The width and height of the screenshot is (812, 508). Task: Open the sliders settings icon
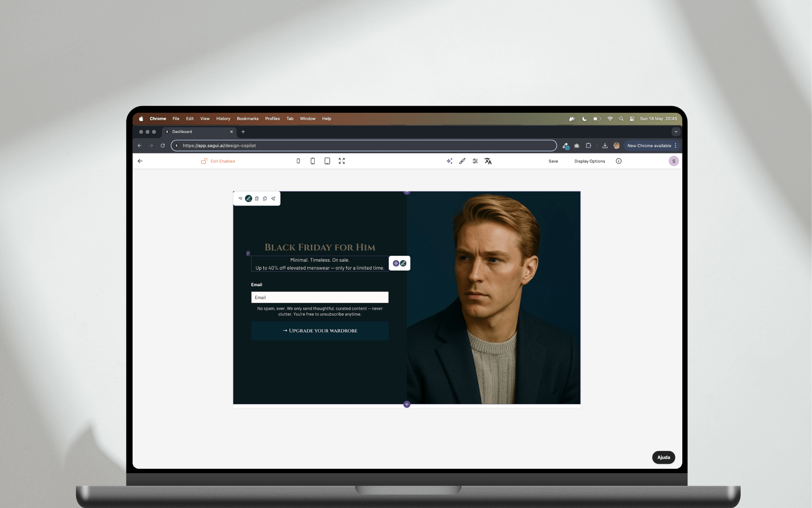pyautogui.click(x=475, y=161)
